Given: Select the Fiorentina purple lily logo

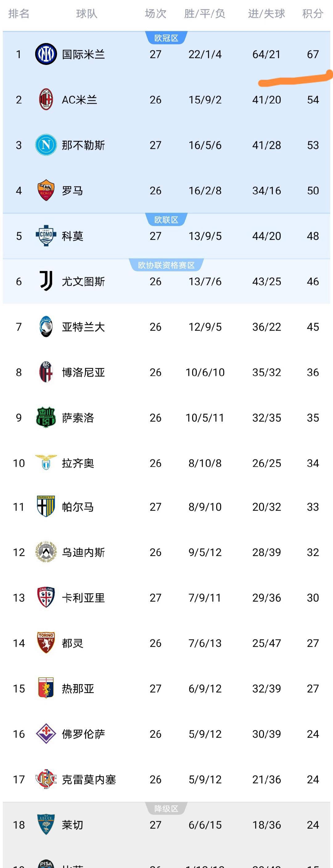Looking at the screenshot, I should (46, 734).
